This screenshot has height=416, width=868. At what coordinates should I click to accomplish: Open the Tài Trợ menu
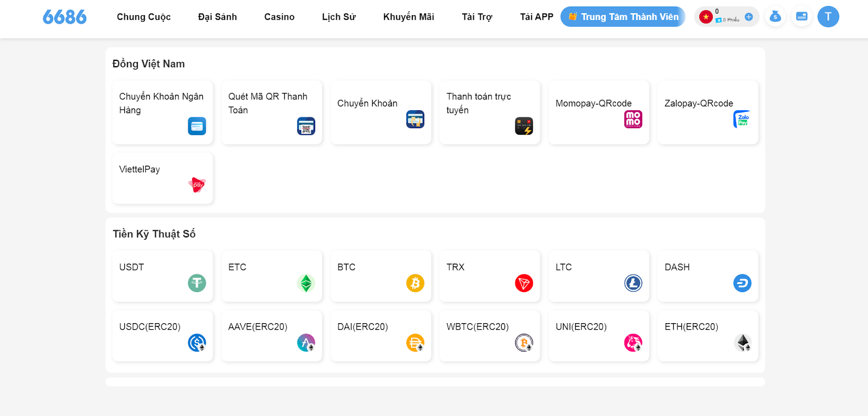(x=477, y=17)
